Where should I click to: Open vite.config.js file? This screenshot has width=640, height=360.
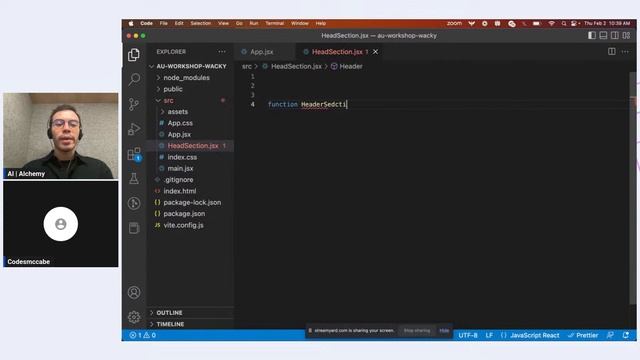tap(183, 225)
